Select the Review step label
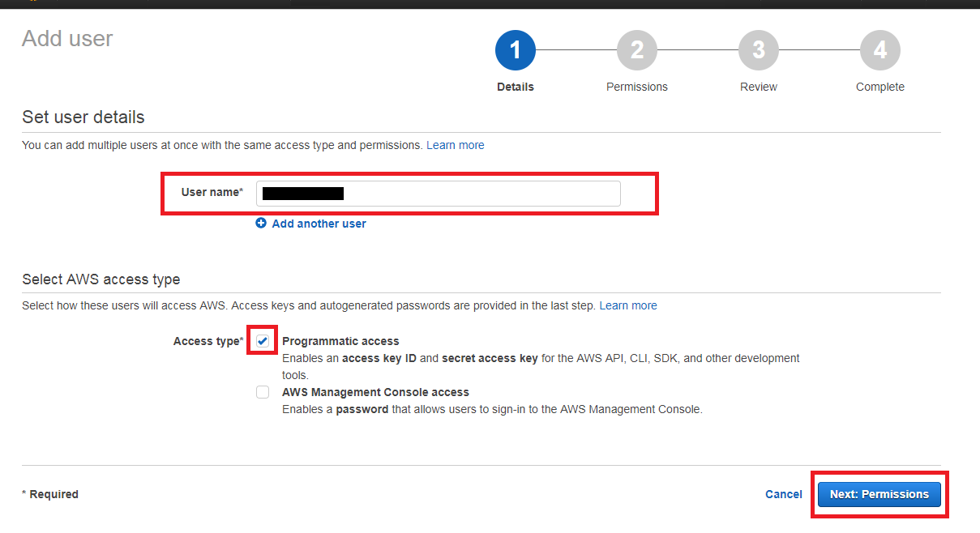The image size is (980, 533). click(758, 87)
